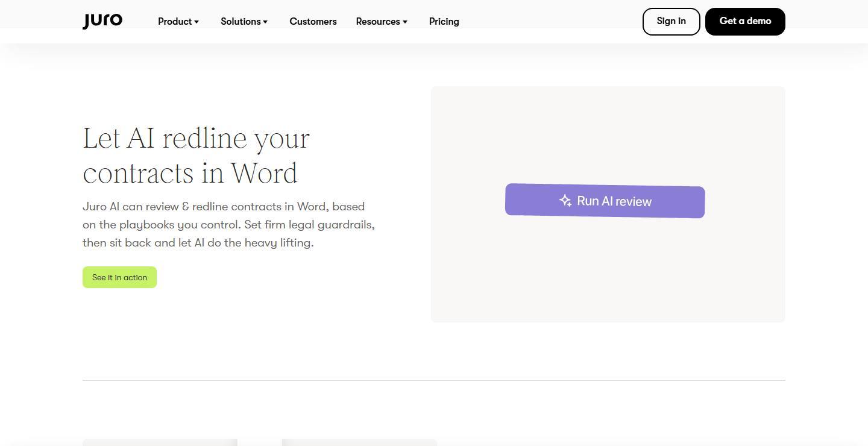Click the paragraph starting with Juro AI can review
This screenshot has height=446, width=868.
click(x=229, y=225)
